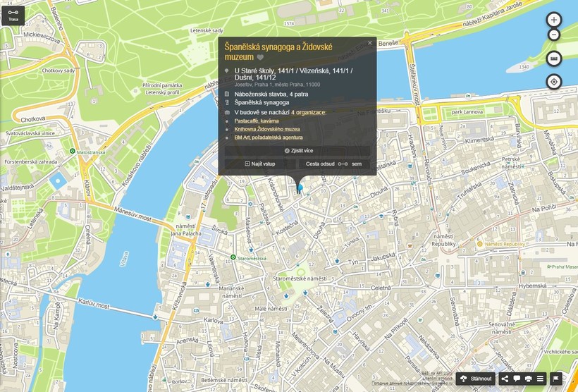The image size is (578, 392).
Task: Open the comment speech bubble icon
Action: 517,379
